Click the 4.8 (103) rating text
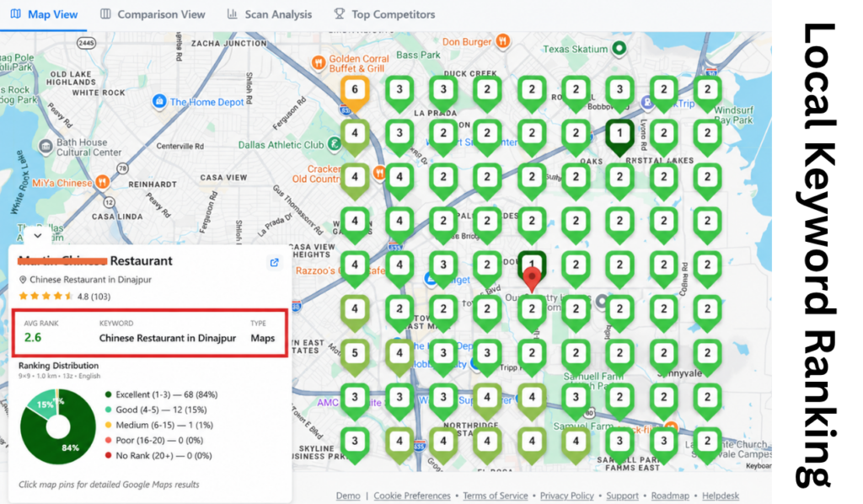The width and height of the screenshot is (863, 504). click(94, 297)
